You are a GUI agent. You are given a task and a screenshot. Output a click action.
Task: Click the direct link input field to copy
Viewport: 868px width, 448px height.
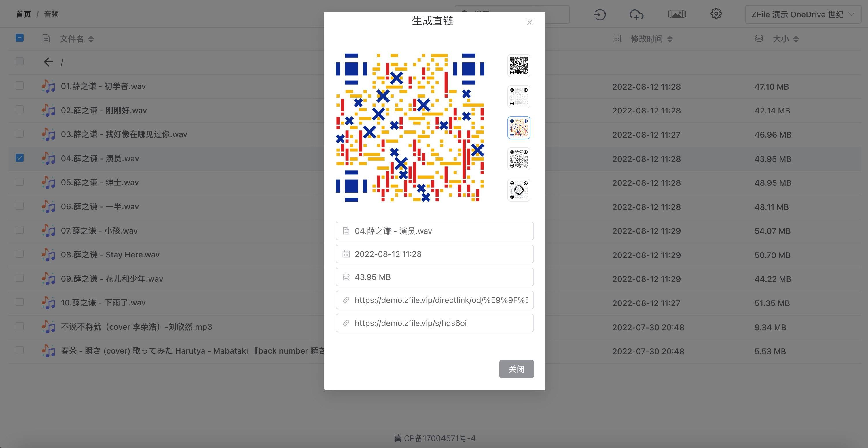click(434, 299)
